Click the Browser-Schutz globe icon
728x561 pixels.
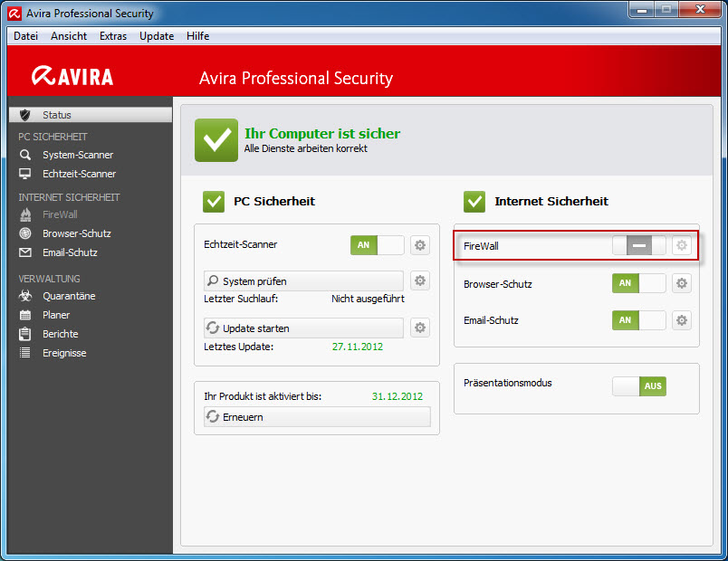25,233
